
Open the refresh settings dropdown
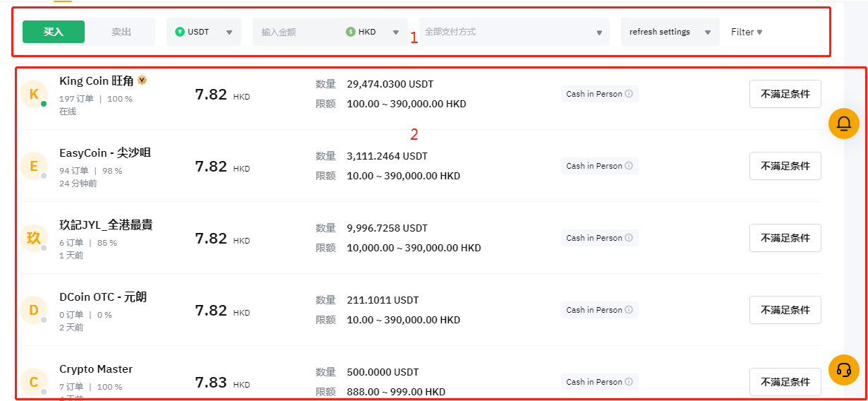coord(670,32)
